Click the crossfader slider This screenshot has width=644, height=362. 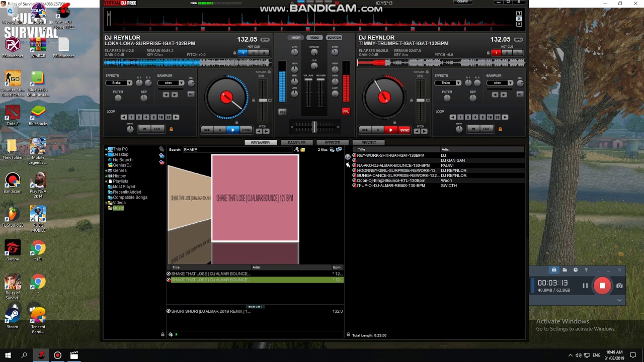pos(314,127)
